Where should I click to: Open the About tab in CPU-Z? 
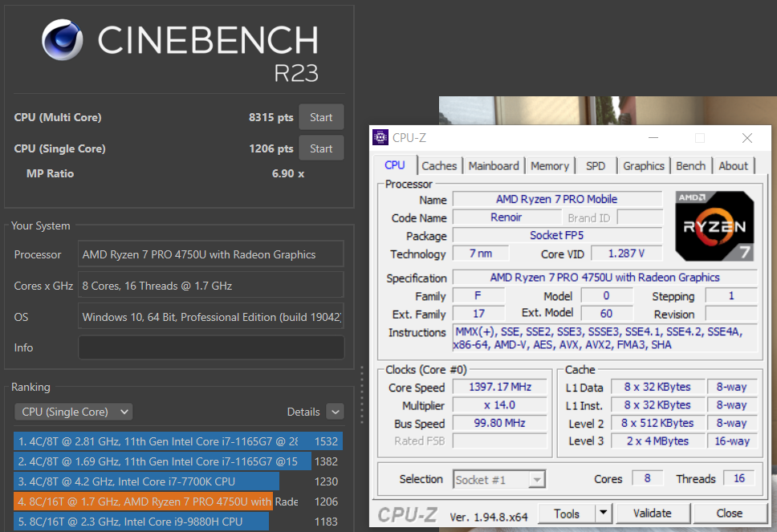pos(734,166)
